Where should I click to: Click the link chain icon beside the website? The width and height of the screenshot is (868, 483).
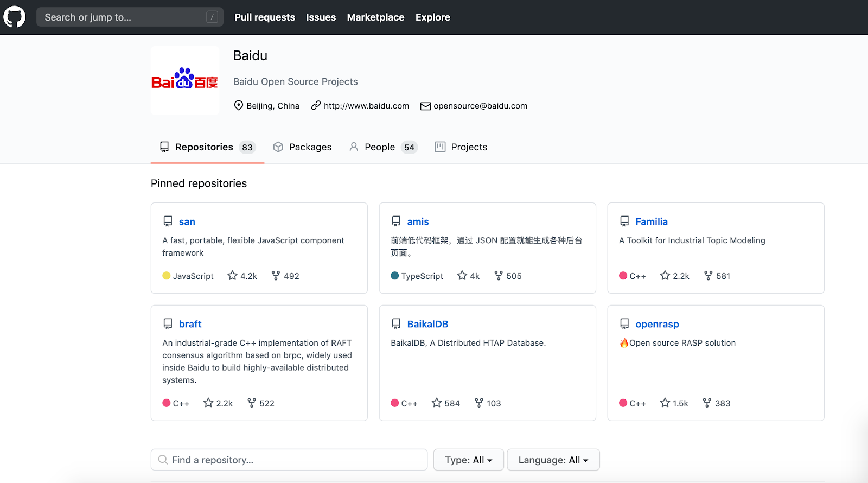316,105
